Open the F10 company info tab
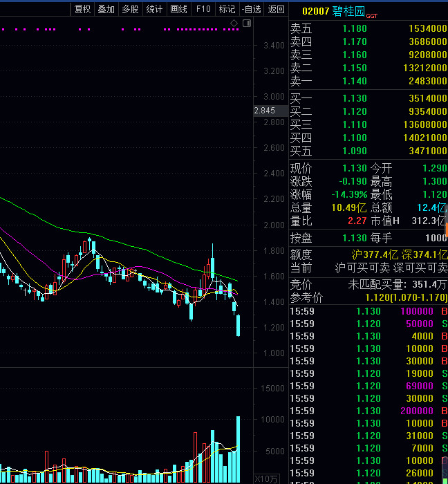 (203, 9)
